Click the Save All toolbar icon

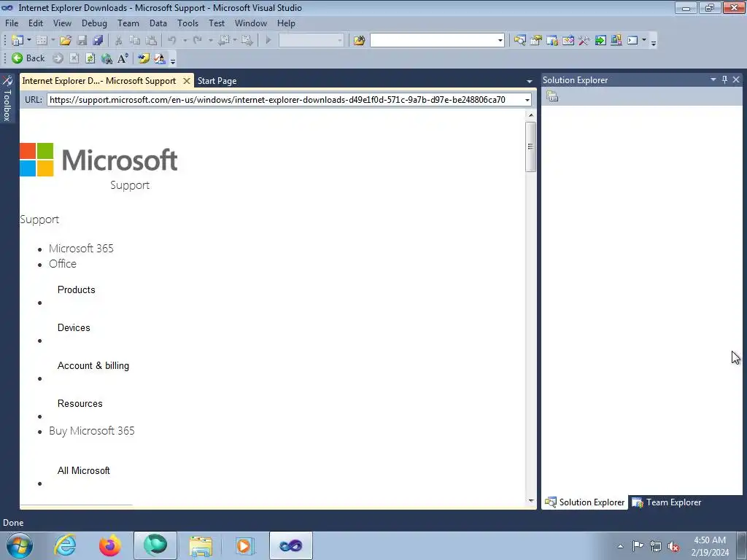(98, 41)
